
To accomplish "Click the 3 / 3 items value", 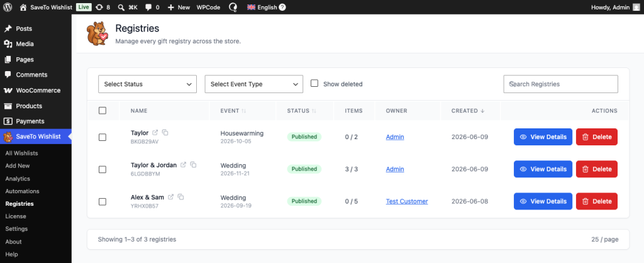I will pos(352,169).
